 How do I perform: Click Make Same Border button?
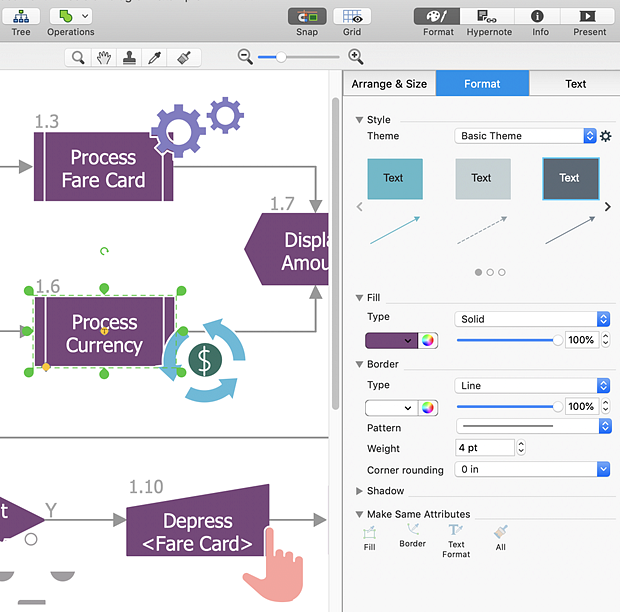(412, 536)
